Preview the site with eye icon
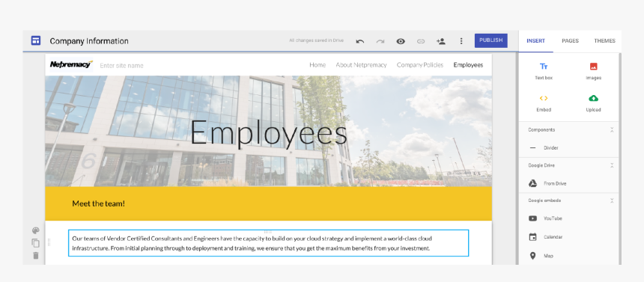644x282 pixels. (401, 41)
